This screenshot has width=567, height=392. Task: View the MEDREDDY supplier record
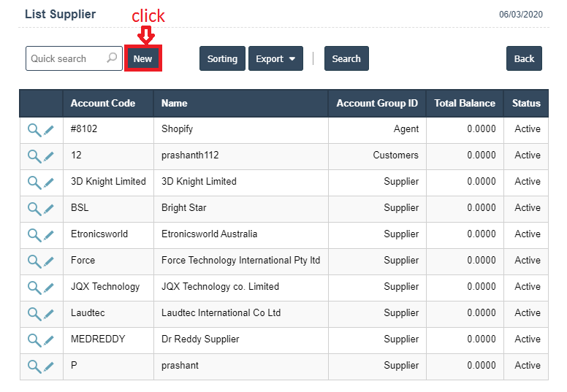34,340
